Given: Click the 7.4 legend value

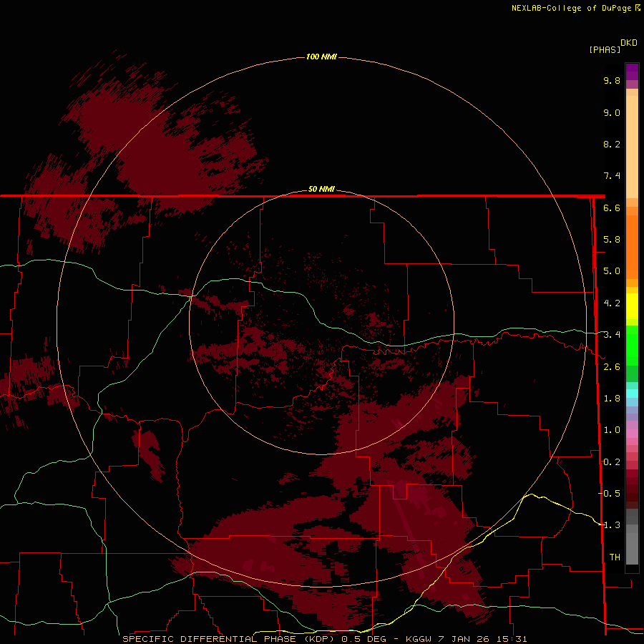Looking at the screenshot, I should [x=612, y=176].
